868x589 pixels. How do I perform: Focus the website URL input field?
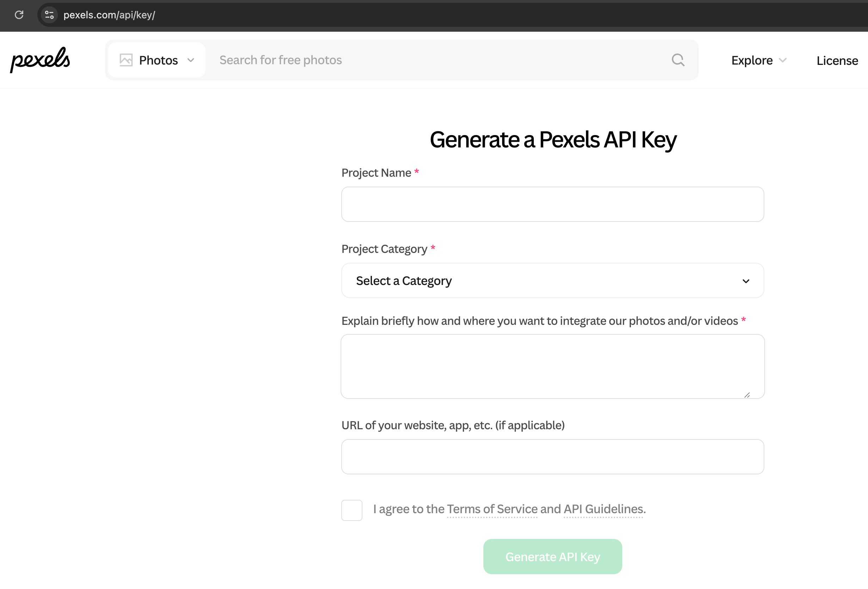coord(552,457)
